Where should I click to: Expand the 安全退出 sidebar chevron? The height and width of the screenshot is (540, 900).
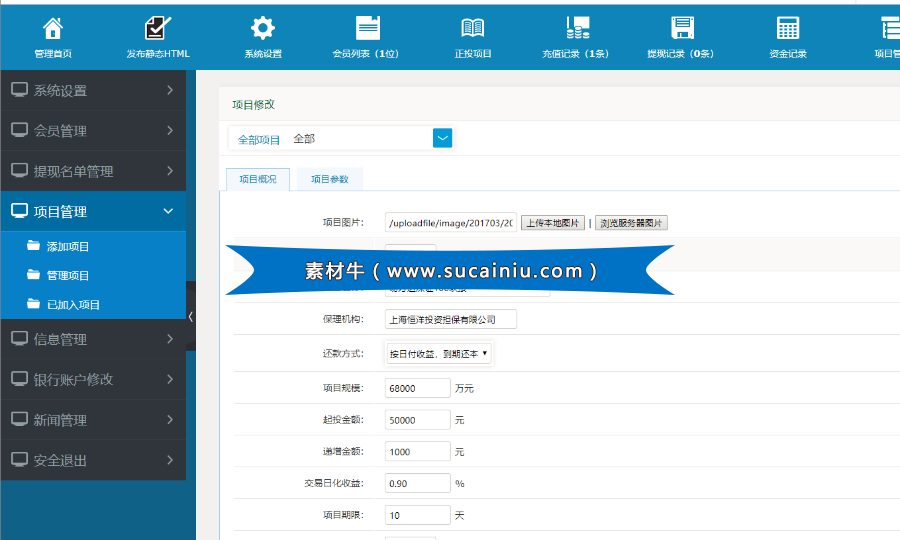pos(170,460)
